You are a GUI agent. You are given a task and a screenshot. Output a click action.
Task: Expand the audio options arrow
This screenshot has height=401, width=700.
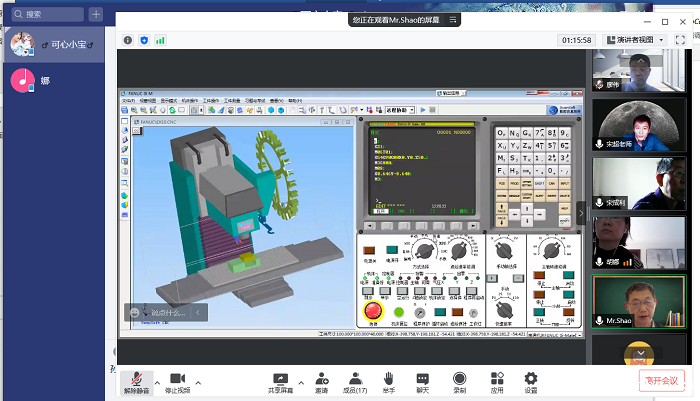coord(157,383)
